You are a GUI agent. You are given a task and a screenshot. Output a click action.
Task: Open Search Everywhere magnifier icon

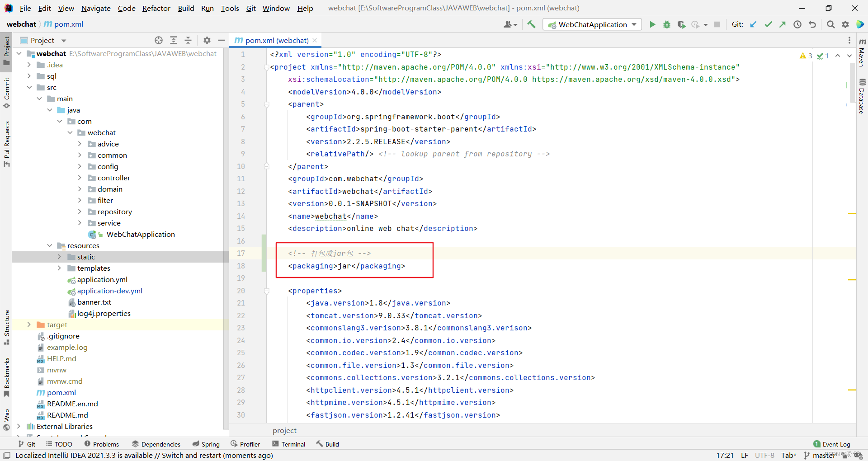tap(830, 24)
